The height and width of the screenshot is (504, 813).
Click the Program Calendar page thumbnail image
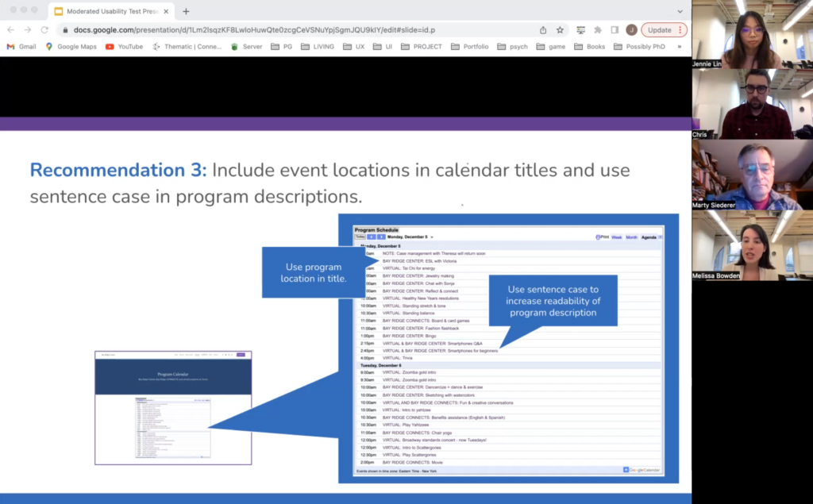point(173,407)
